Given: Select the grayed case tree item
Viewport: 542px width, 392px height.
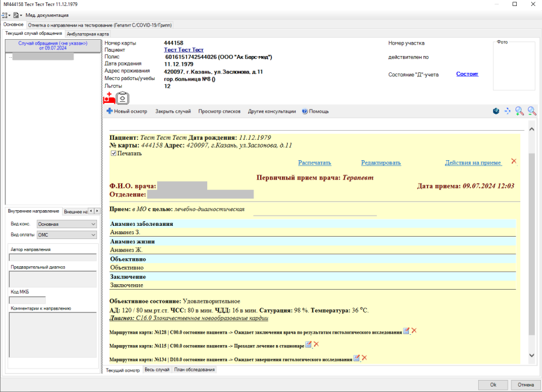Looking at the screenshot, I should [43, 57].
